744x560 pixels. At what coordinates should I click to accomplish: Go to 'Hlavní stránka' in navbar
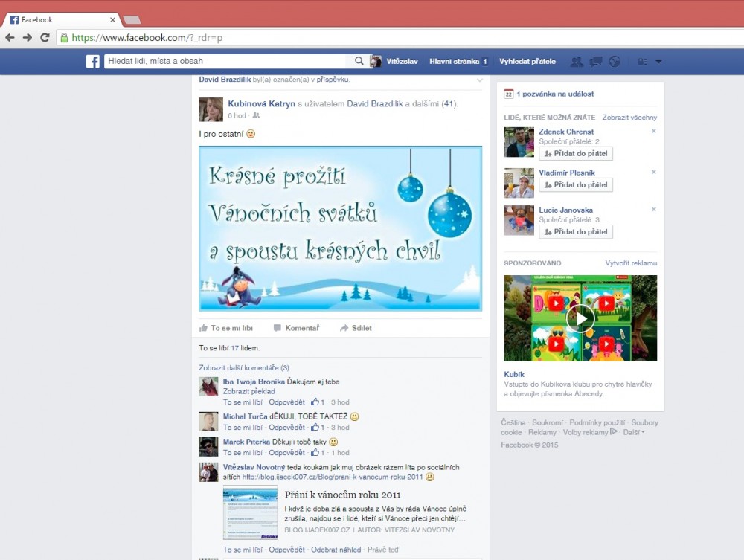pyautogui.click(x=453, y=62)
